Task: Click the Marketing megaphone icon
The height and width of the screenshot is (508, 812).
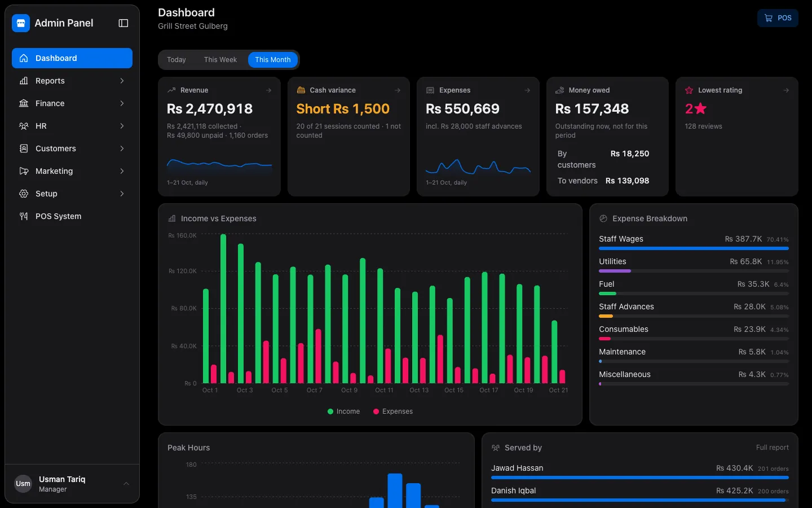Action: point(24,171)
